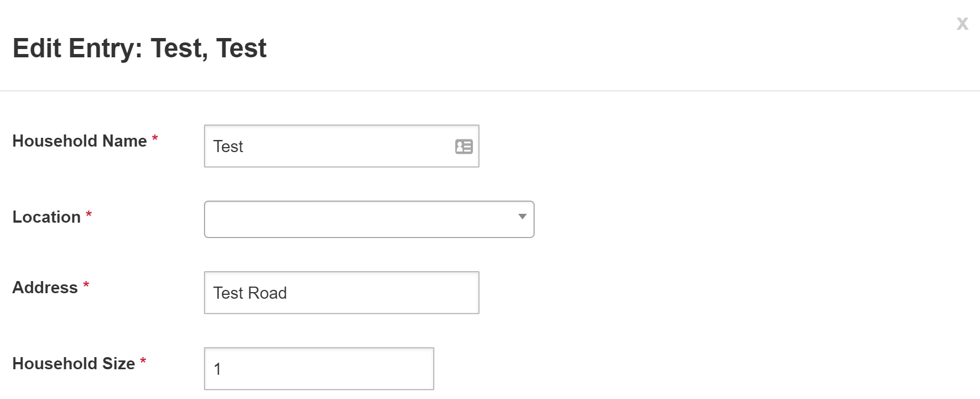Click the Location dropdown arrow
980x399 pixels.
[x=522, y=217]
